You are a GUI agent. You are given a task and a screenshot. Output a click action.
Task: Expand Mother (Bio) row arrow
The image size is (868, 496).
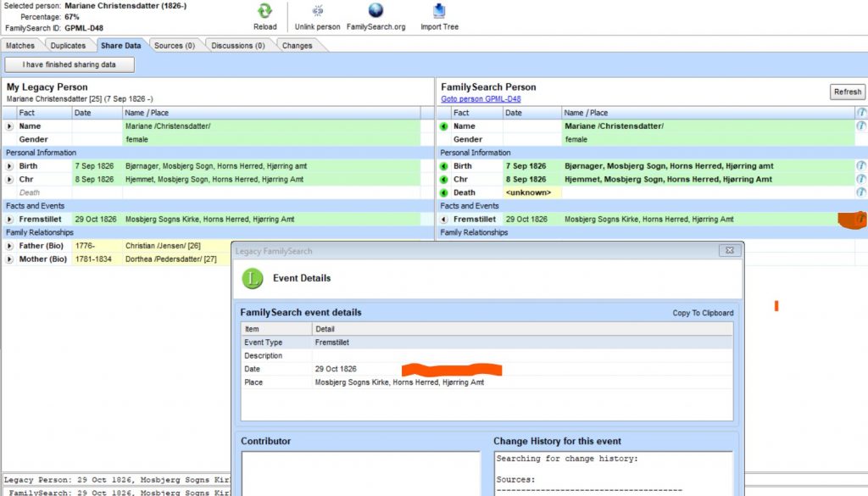[9, 259]
